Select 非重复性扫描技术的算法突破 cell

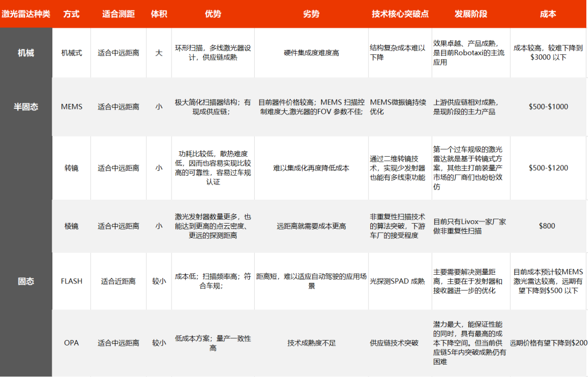click(x=400, y=226)
